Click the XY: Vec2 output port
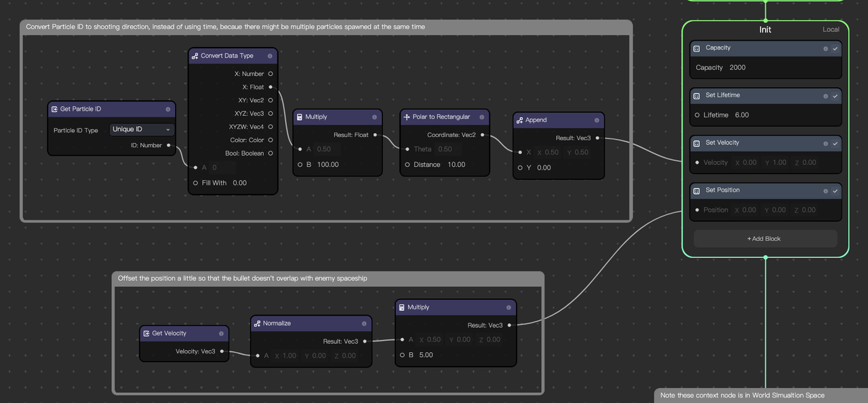Image resolution: width=868 pixels, height=403 pixels. tap(271, 100)
